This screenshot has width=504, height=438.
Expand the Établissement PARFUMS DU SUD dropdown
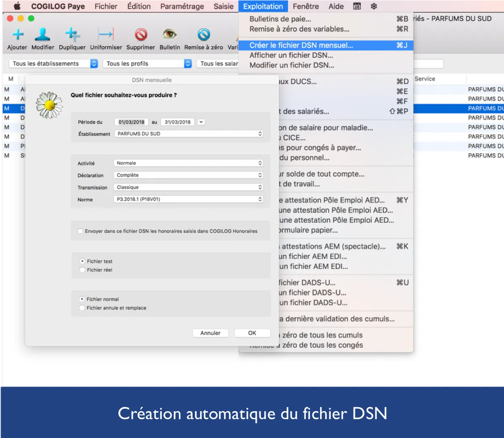(x=189, y=134)
